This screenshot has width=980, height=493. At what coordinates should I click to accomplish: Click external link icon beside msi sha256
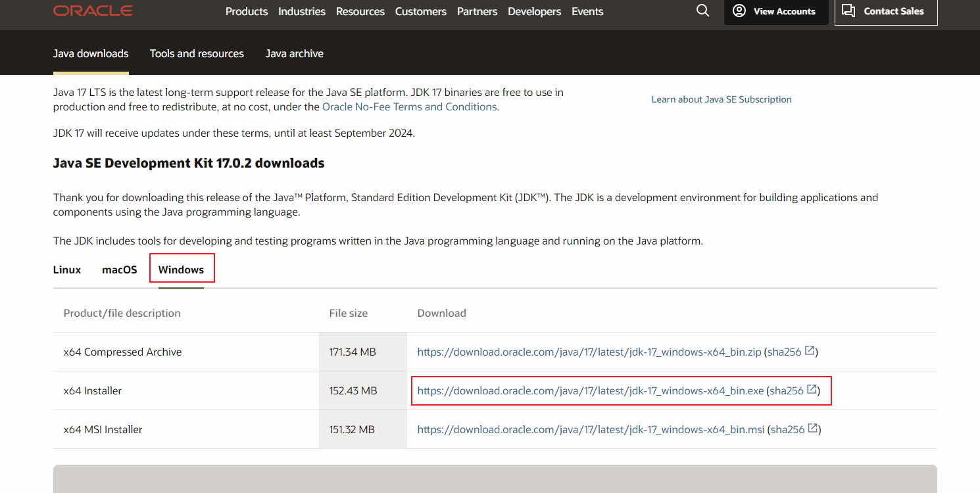click(813, 429)
